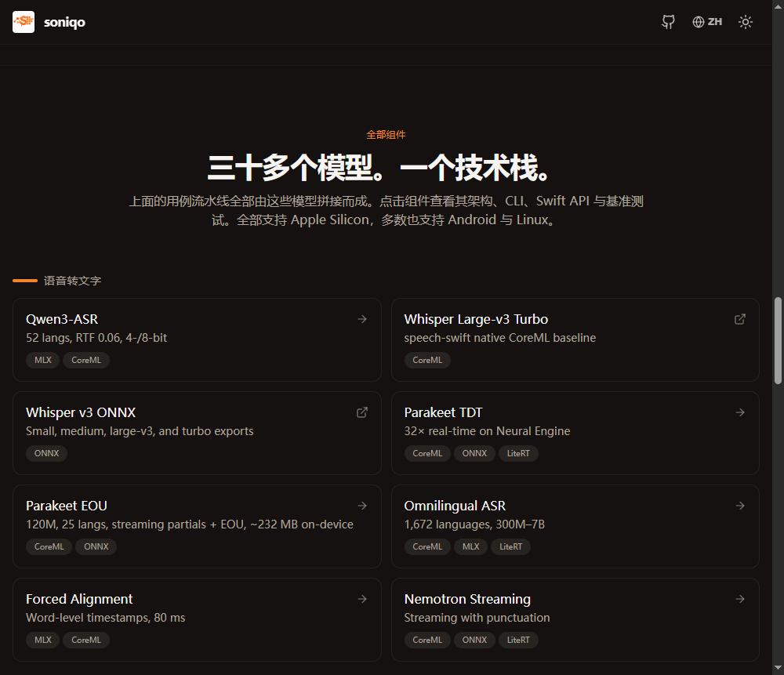Open Whisper v3 ONNX external link icon

[x=362, y=412]
